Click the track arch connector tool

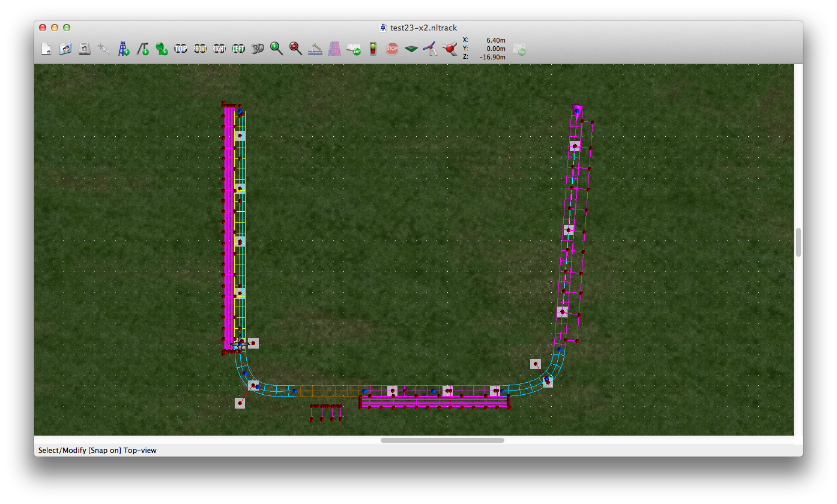pyautogui.click(x=431, y=49)
